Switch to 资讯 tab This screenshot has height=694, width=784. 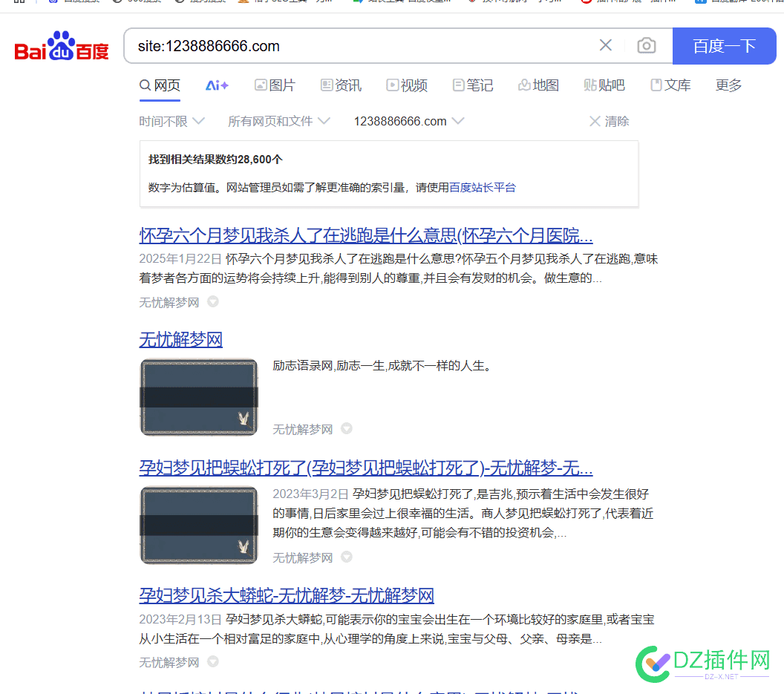pos(341,85)
